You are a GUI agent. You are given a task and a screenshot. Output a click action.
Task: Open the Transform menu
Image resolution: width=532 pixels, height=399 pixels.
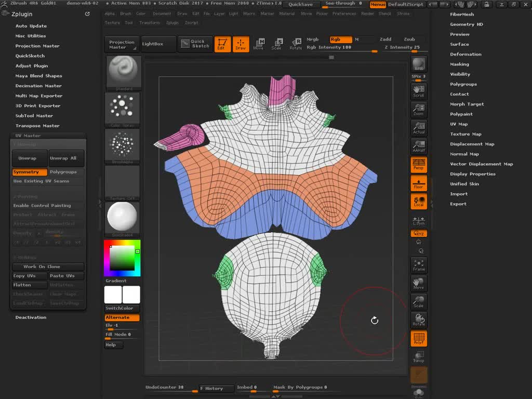click(149, 23)
